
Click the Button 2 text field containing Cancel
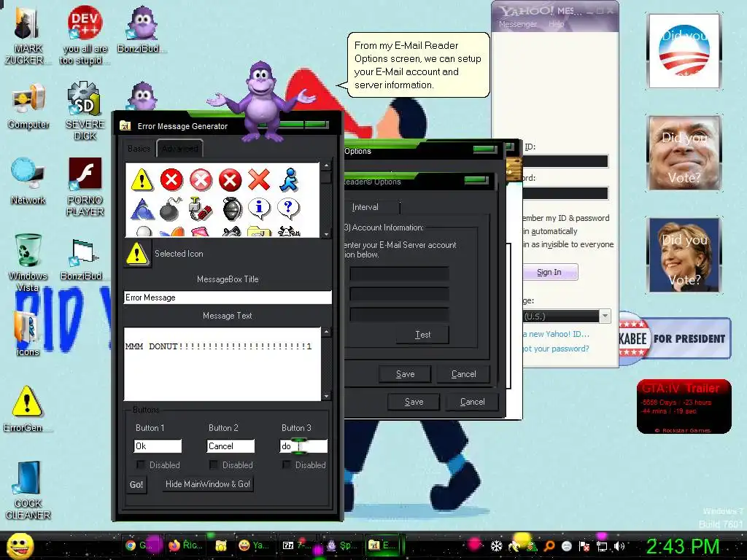(x=231, y=446)
